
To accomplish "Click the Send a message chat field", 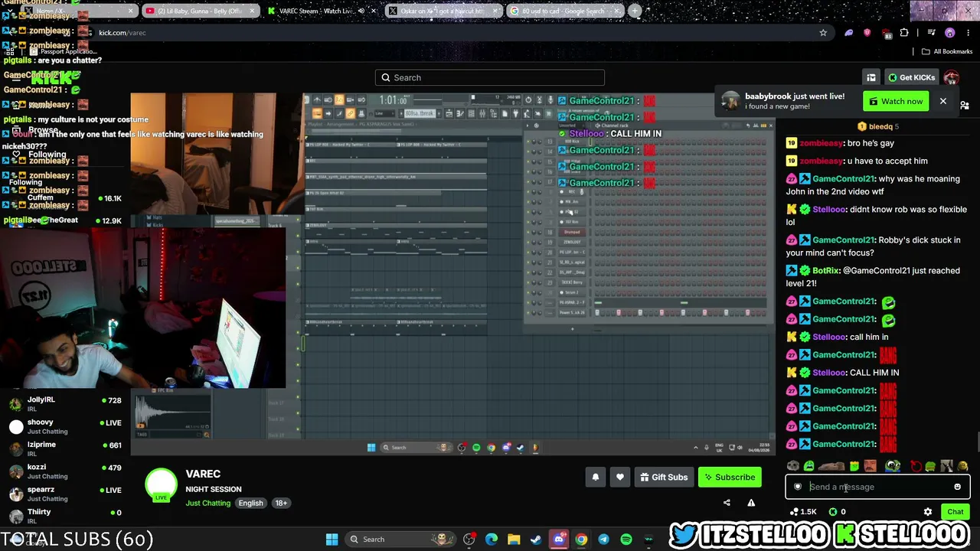I will tap(877, 487).
